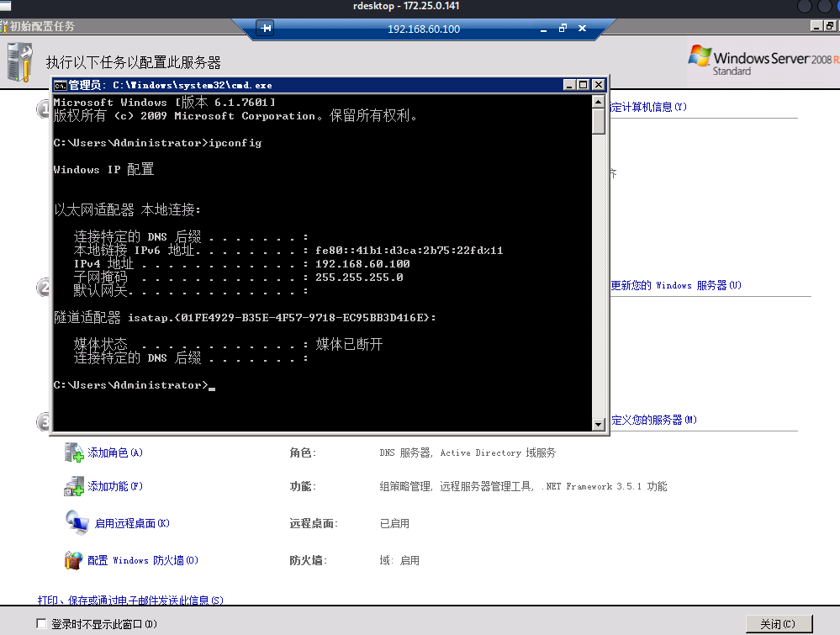Maximize the cmd.exe window

tap(584, 85)
